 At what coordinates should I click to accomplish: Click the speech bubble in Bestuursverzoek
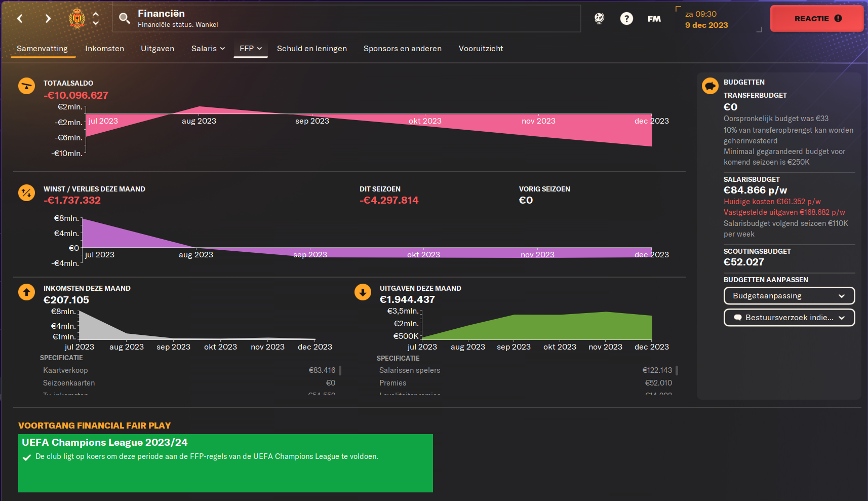click(x=738, y=318)
